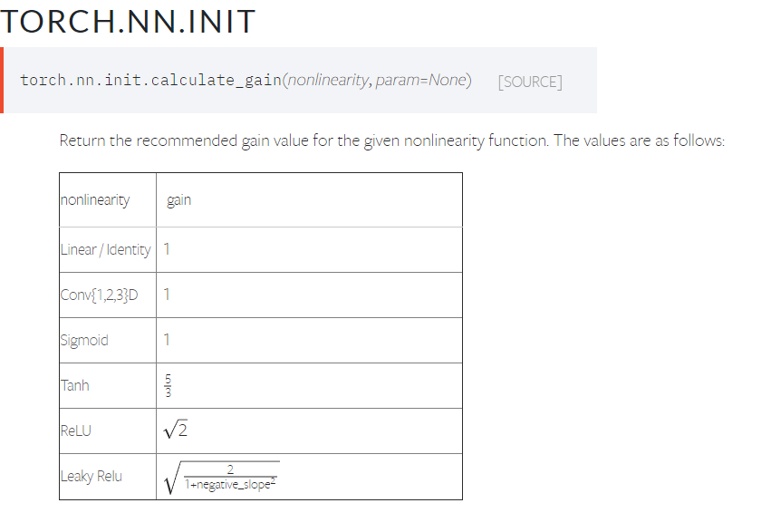Click the param=None parameter in signature

(x=420, y=80)
